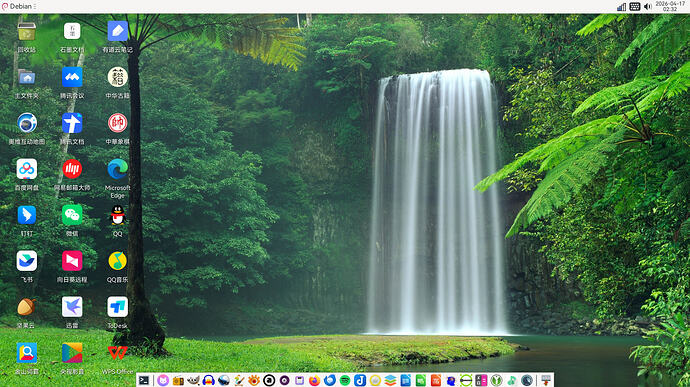Open GIMP icon in the dock
690x387 pixels.
click(x=194, y=380)
